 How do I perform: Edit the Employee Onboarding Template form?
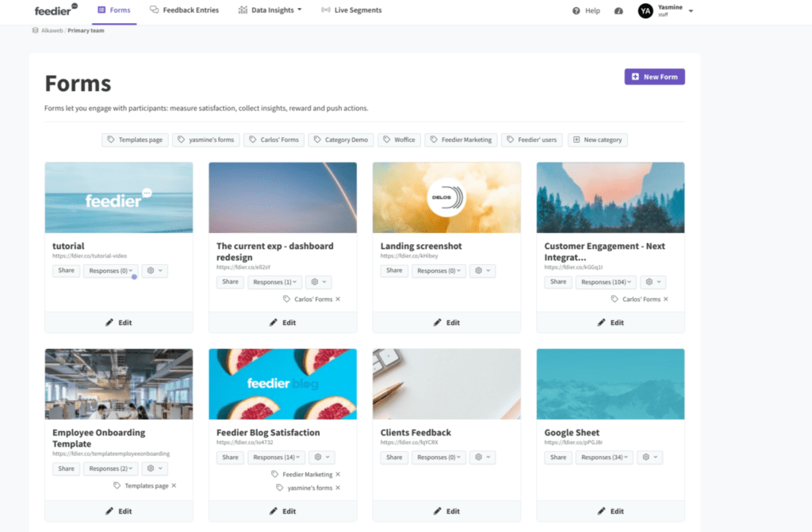tap(119, 511)
